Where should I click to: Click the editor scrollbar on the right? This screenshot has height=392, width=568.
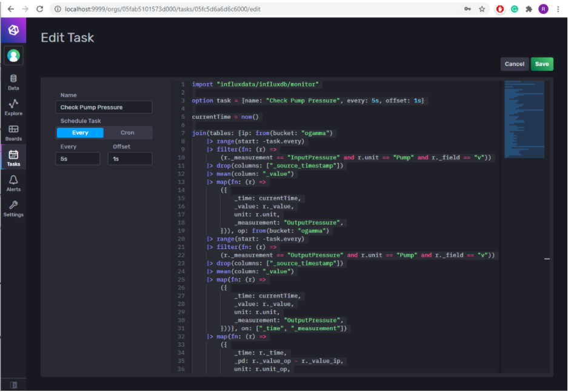coord(546,258)
